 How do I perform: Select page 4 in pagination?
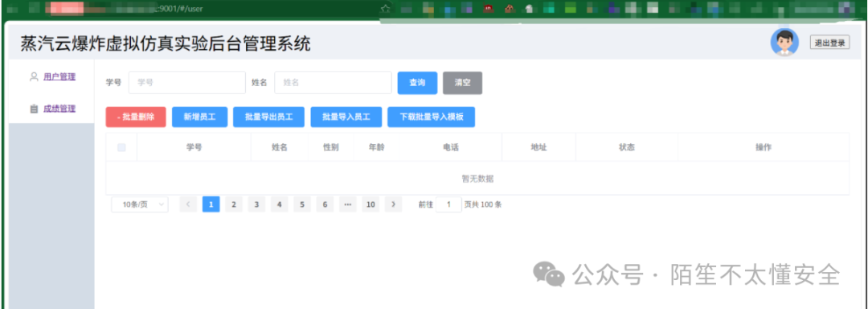pos(279,204)
